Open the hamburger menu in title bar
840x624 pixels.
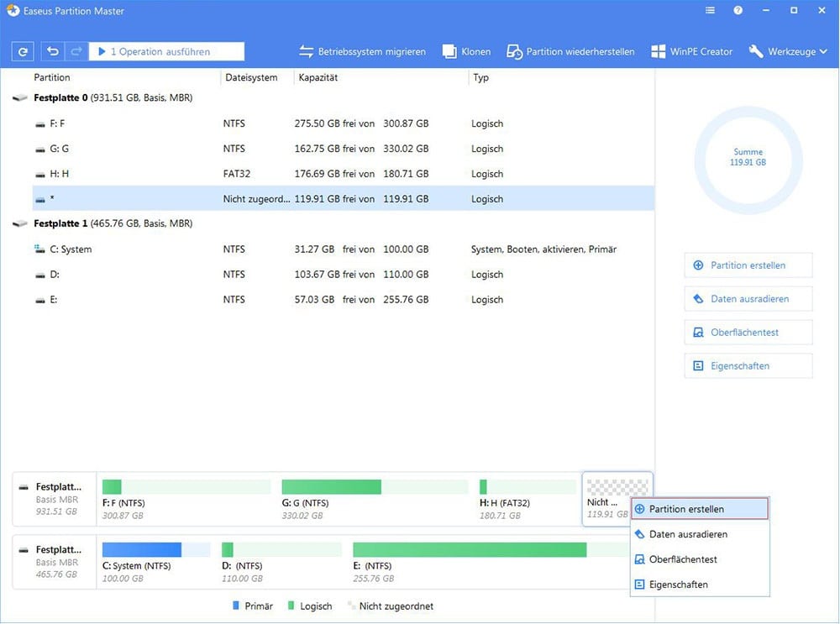[x=710, y=10]
